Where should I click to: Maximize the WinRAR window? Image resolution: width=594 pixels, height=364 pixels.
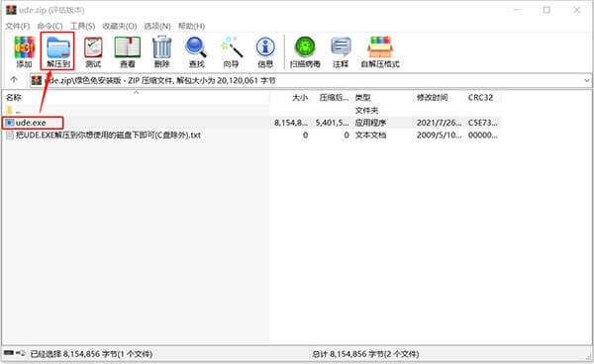click(x=546, y=10)
